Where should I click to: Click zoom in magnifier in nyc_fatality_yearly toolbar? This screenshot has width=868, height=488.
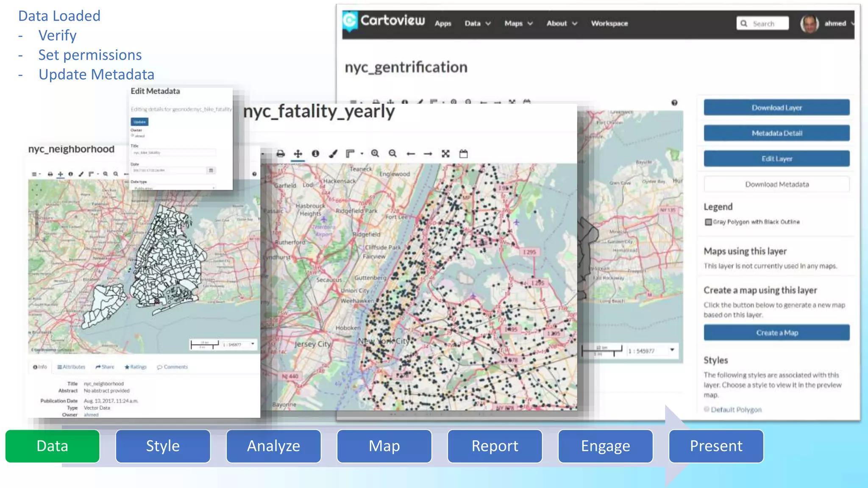point(375,154)
